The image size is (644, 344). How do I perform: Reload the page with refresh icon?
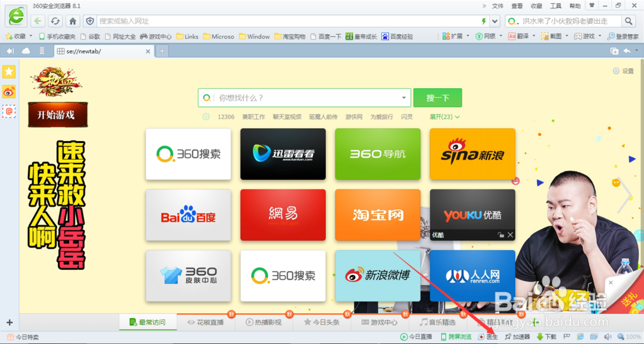pos(55,21)
